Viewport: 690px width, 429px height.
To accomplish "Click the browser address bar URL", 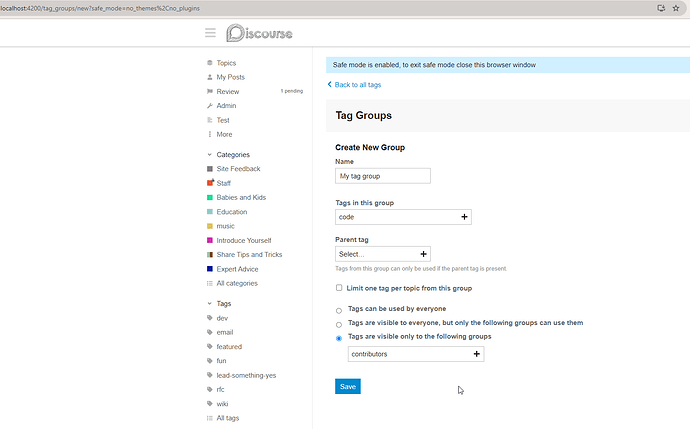I will pos(100,8).
